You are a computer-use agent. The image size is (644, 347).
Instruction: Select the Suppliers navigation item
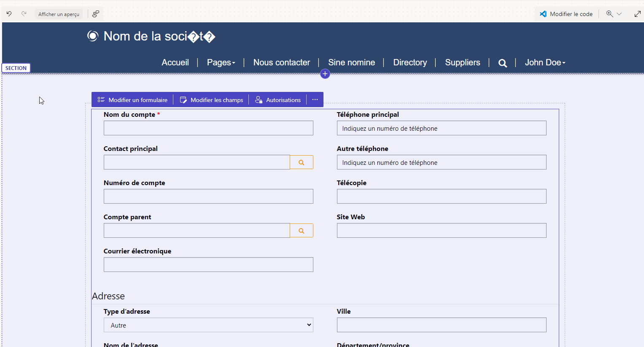point(463,62)
